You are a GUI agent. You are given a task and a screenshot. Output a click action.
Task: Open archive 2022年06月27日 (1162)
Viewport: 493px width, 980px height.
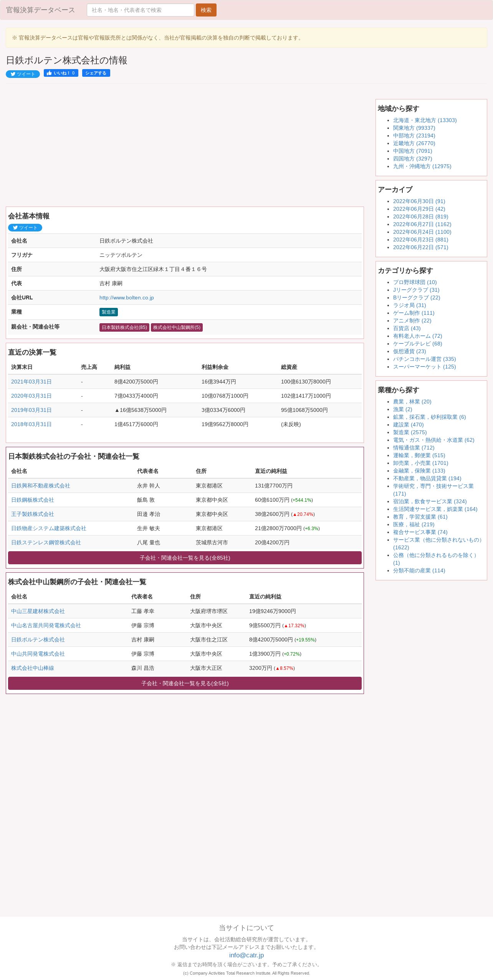(x=422, y=224)
